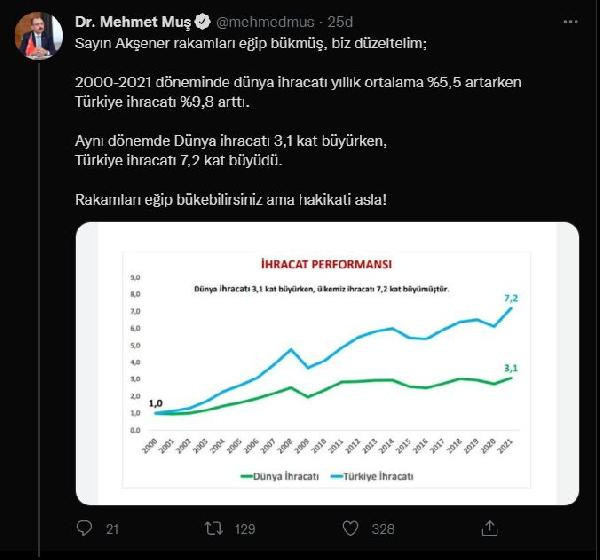Click the 328 likes count

pyautogui.click(x=386, y=528)
